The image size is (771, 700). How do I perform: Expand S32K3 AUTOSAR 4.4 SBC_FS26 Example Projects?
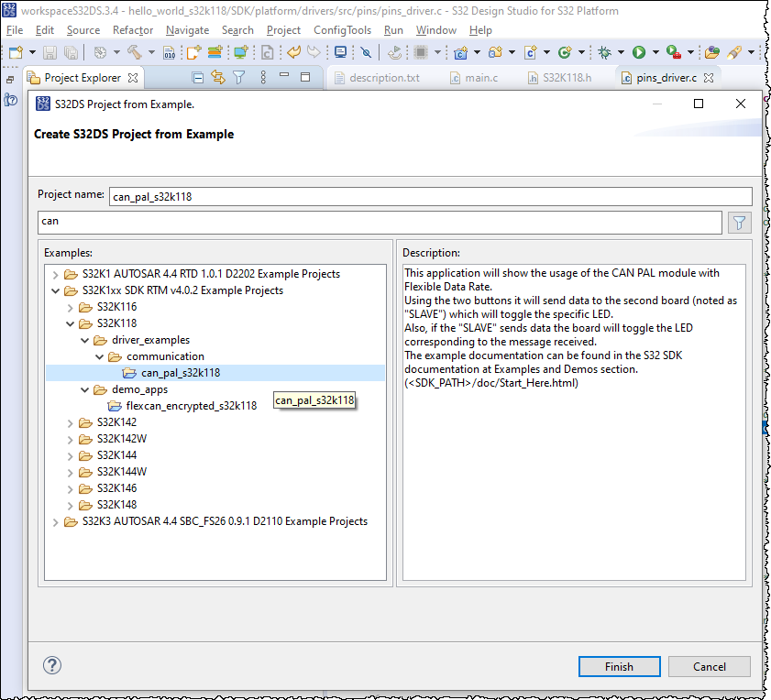click(x=56, y=522)
